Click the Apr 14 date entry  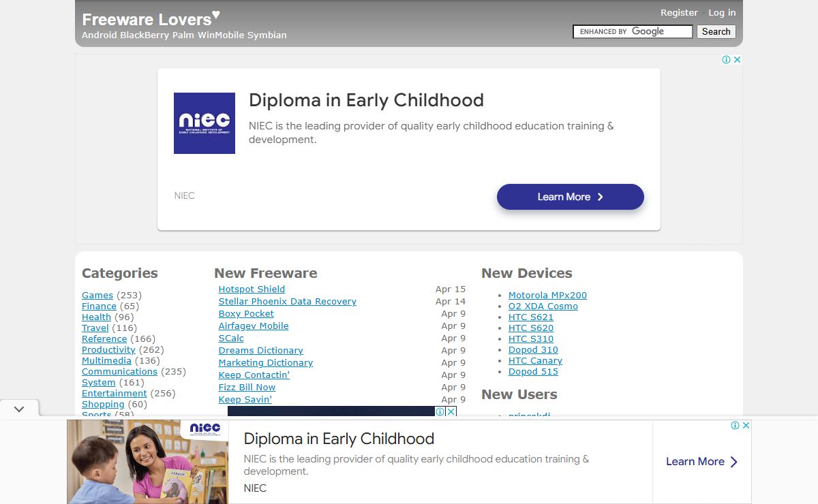coord(451,301)
